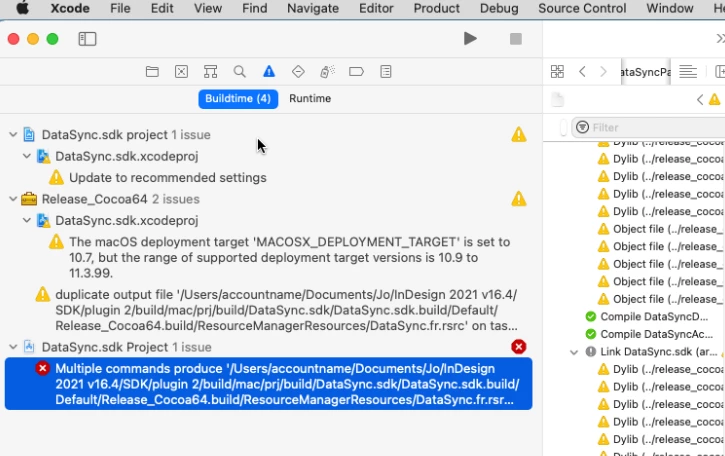The image size is (725, 456).
Task: Select the Multiple commands produce error
Action: [269, 384]
